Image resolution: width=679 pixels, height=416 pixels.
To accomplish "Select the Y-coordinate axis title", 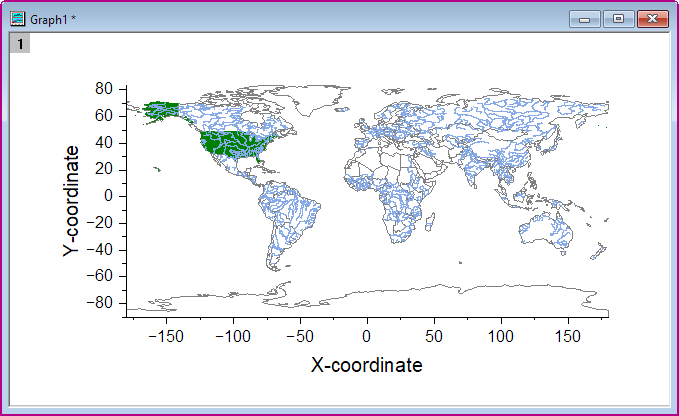I will pyautogui.click(x=72, y=201).
